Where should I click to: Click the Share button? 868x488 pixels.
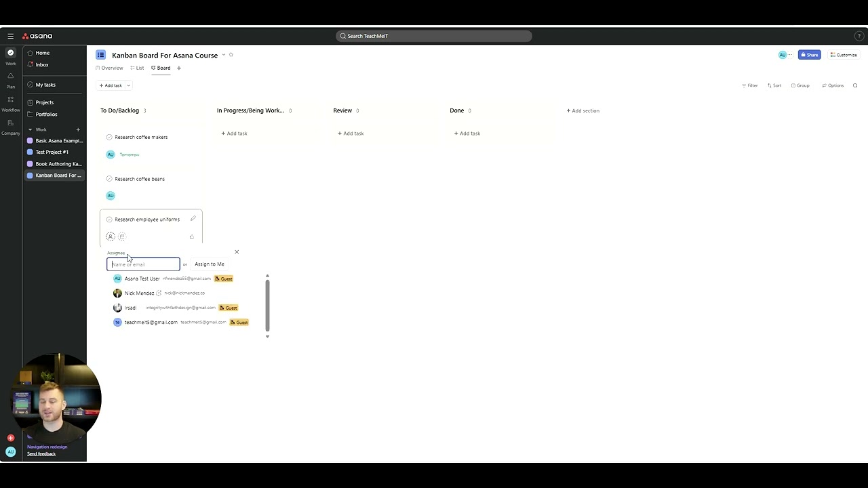click(809, 55)
